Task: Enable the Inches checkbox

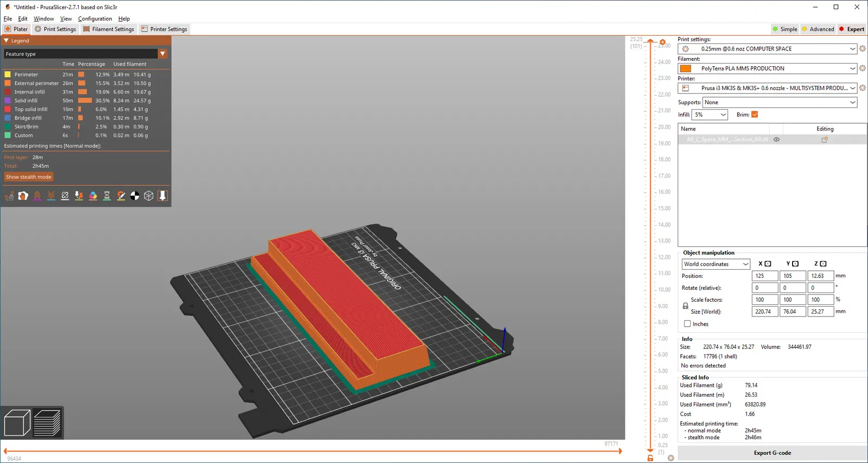Action: 687,324
